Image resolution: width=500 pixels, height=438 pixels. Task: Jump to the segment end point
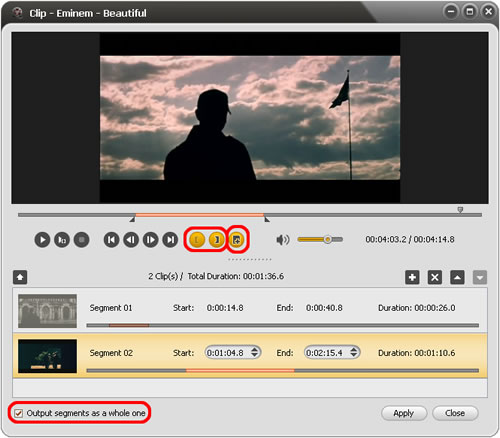click(170, 240)
